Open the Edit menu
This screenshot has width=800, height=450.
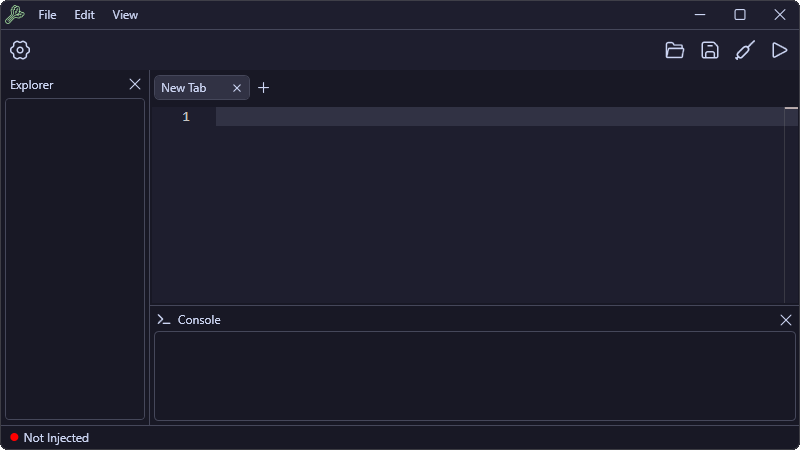coord(84,15)
